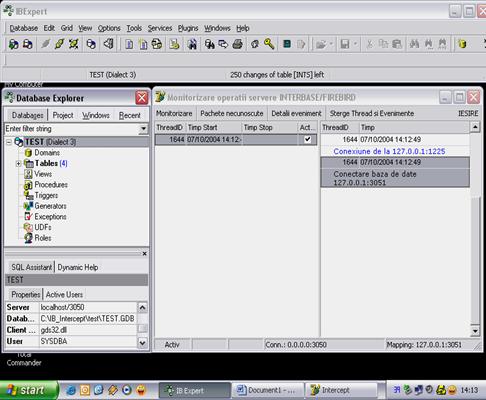Open the Tools menu
The height and width of the screenshot is (400, 486).
(x=134, y=28)
